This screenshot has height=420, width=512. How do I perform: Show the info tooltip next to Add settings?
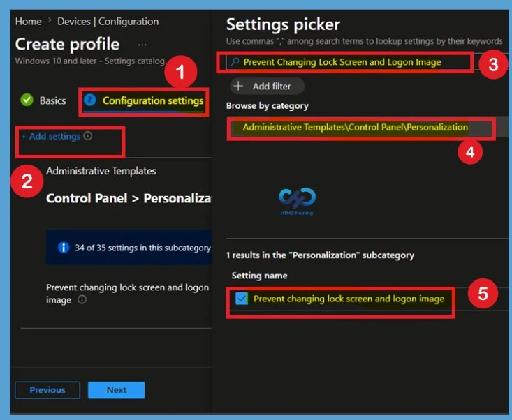coord(88,135)
